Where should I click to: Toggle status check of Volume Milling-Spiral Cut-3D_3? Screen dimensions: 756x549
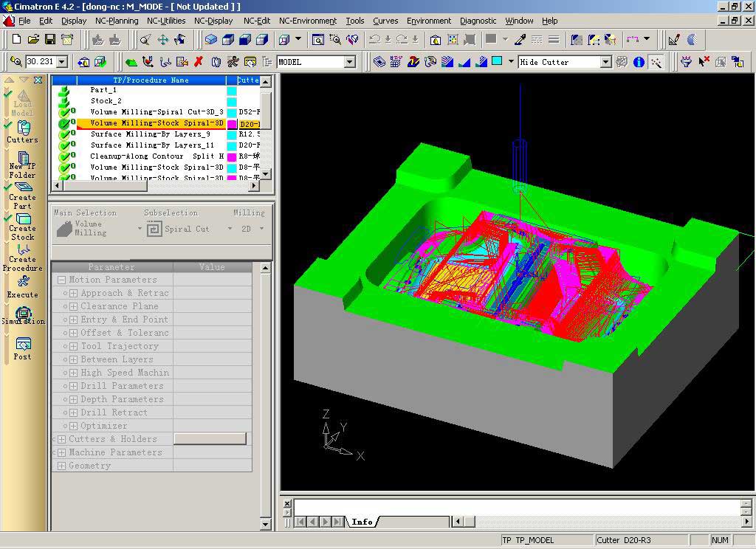tap(65, 112)
